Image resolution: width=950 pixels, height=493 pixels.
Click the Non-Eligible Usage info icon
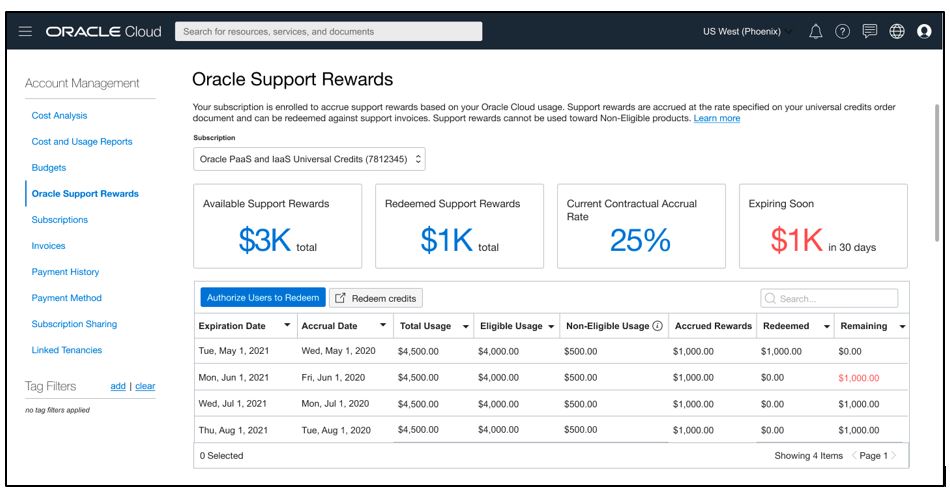[x=657, y=326]
